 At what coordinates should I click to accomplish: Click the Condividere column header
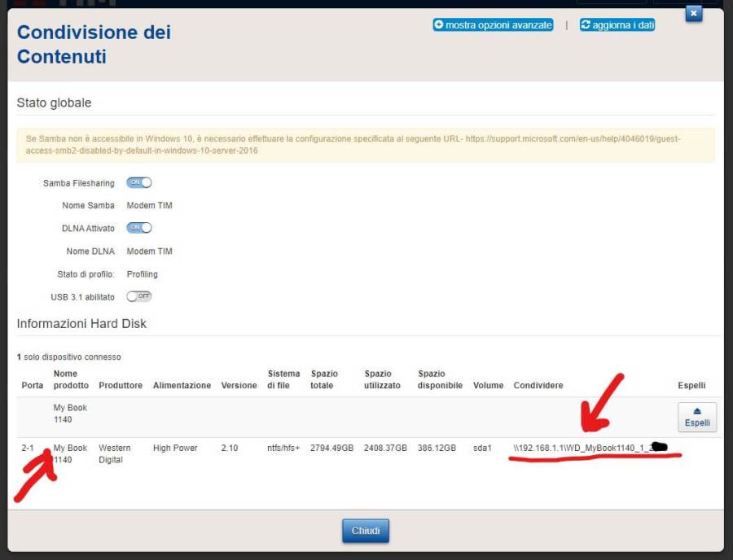(x=538, y=385)
